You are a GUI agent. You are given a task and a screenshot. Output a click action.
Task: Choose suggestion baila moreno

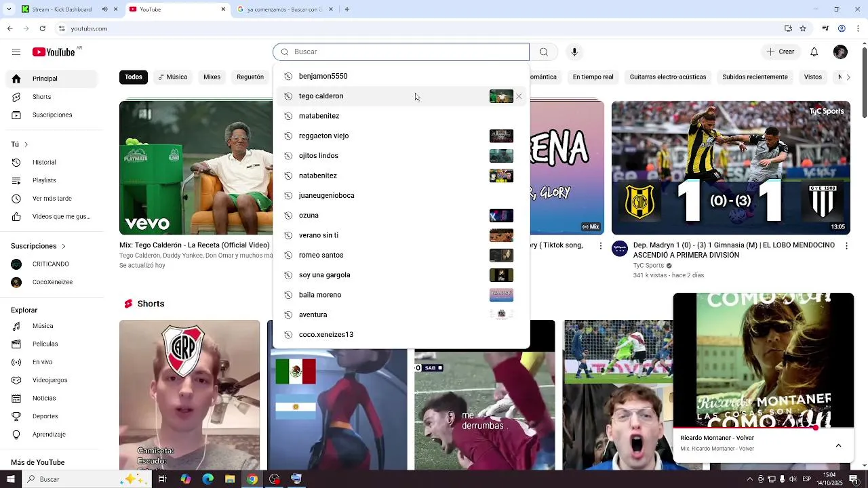(x=401, y=295)
